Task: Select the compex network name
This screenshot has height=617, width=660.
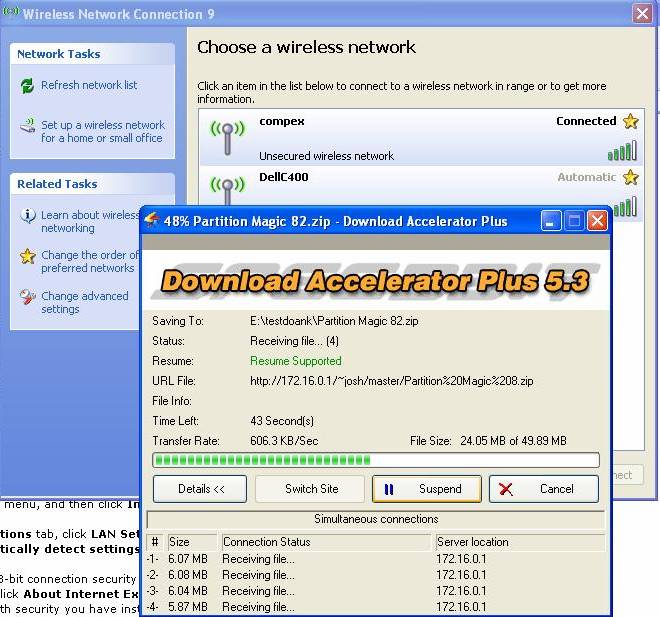Action: [282, 121]
